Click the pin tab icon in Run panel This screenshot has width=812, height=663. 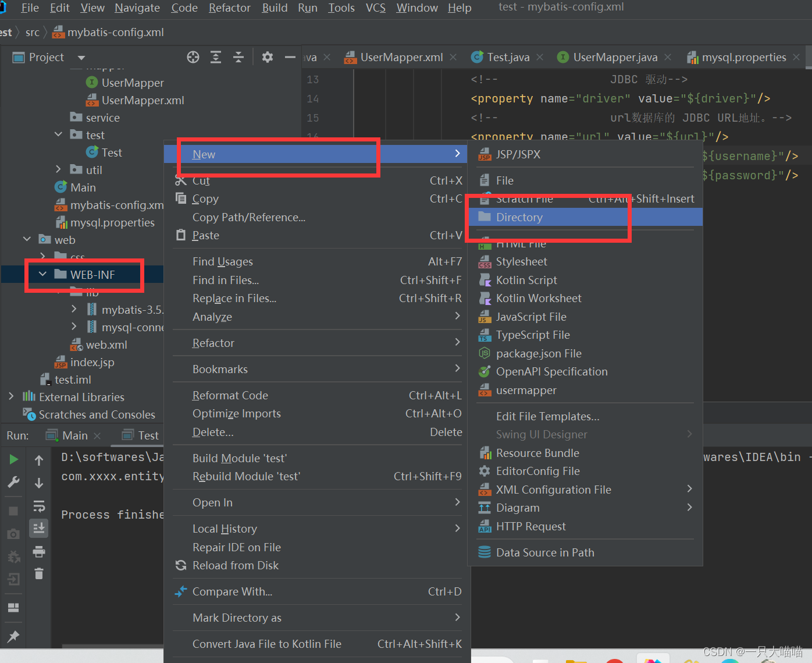(13, 636)
